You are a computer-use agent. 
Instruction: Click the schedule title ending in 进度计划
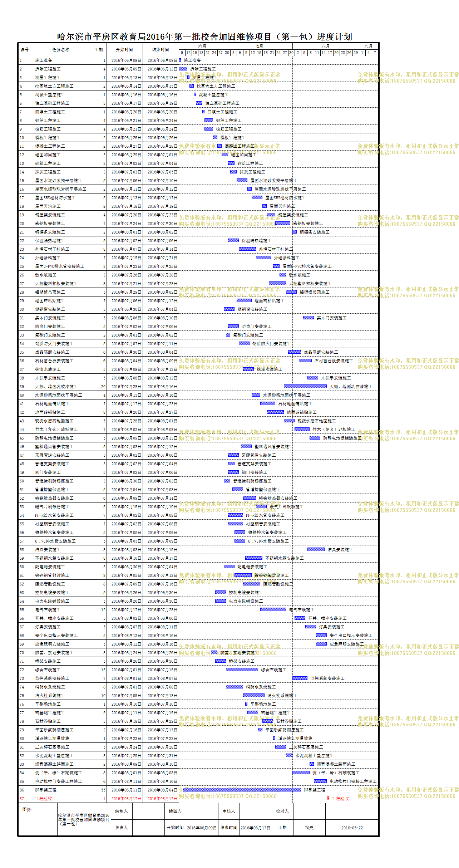(x=204, y=36)
